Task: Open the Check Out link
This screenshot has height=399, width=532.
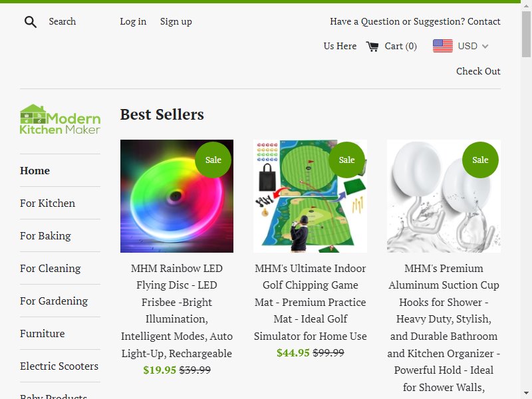Action: (478, 71)
